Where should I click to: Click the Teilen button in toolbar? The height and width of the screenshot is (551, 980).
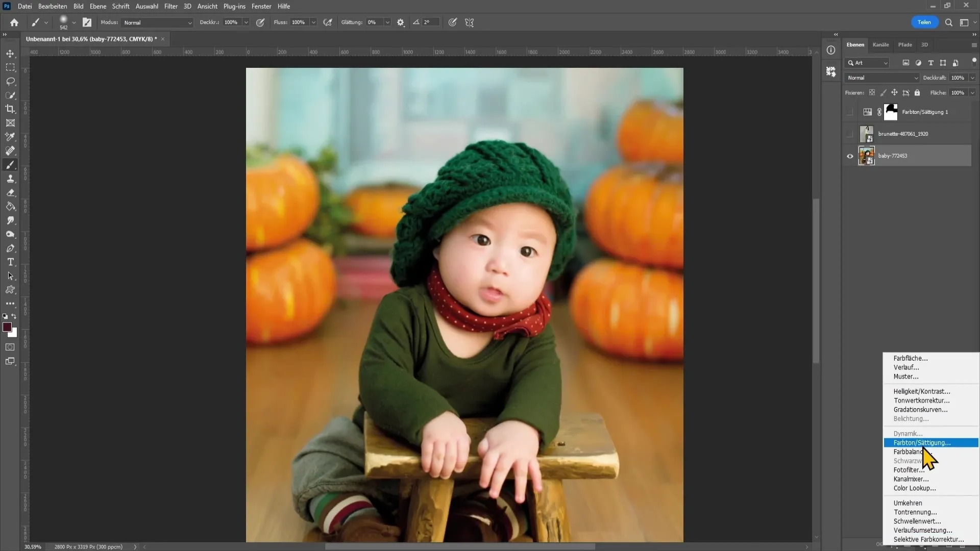pos(925,22)
